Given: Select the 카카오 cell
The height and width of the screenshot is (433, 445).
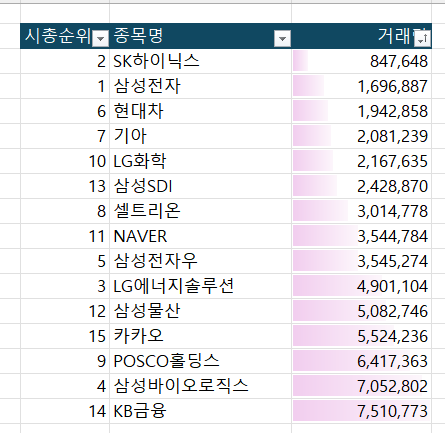Looking at the screenshot, I should [200, 336].
